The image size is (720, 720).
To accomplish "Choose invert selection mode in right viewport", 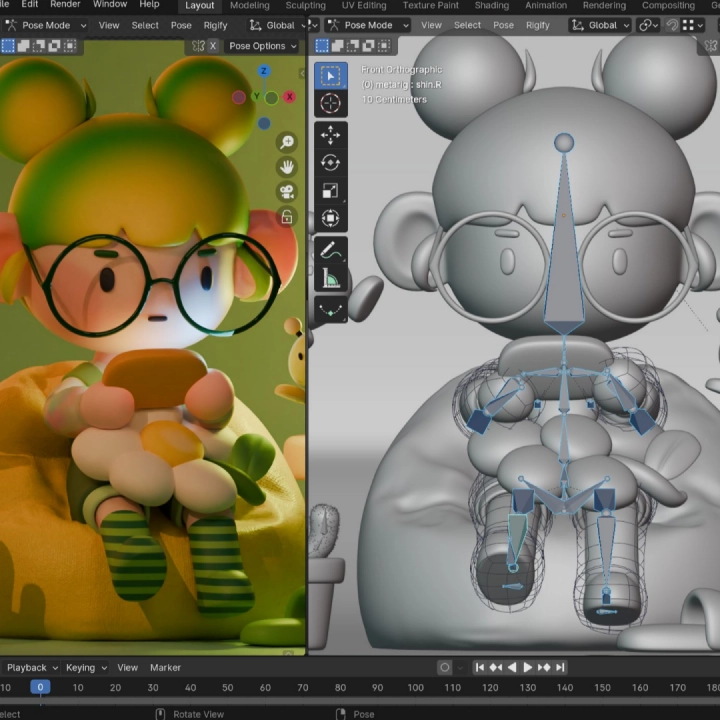I will [368, 45].
